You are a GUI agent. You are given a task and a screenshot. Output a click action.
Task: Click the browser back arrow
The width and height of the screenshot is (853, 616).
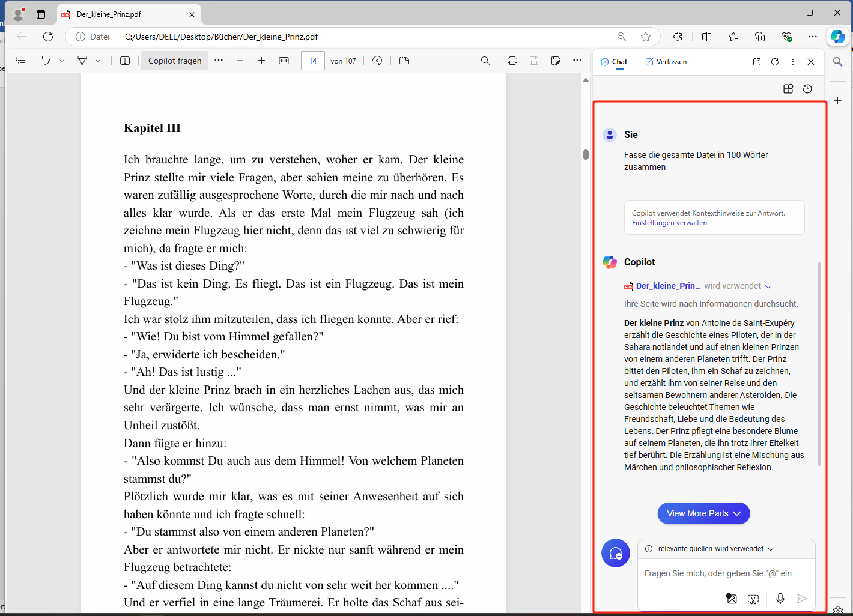pyautogui.click(x=22, y=37)
